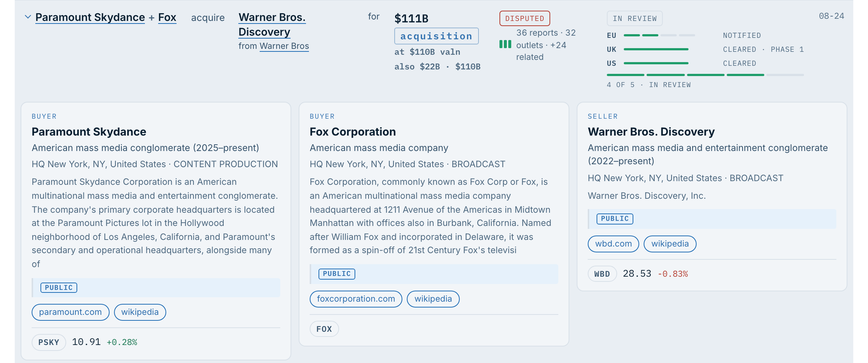The height and width of the screenshot is (363, 868).
Task: Open Warner Bros. Discovery target link
Action: [272, 25]
